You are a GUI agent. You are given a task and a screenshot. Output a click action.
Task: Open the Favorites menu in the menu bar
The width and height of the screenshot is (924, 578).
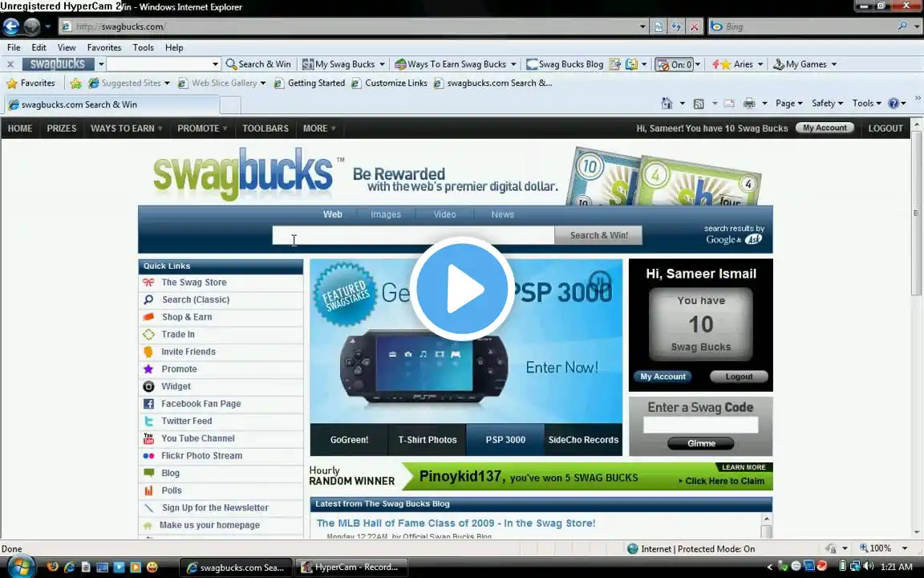104,48
